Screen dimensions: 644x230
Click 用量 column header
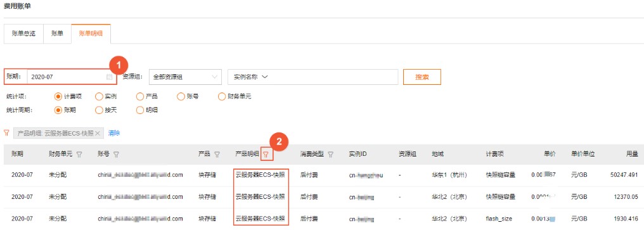632,155
